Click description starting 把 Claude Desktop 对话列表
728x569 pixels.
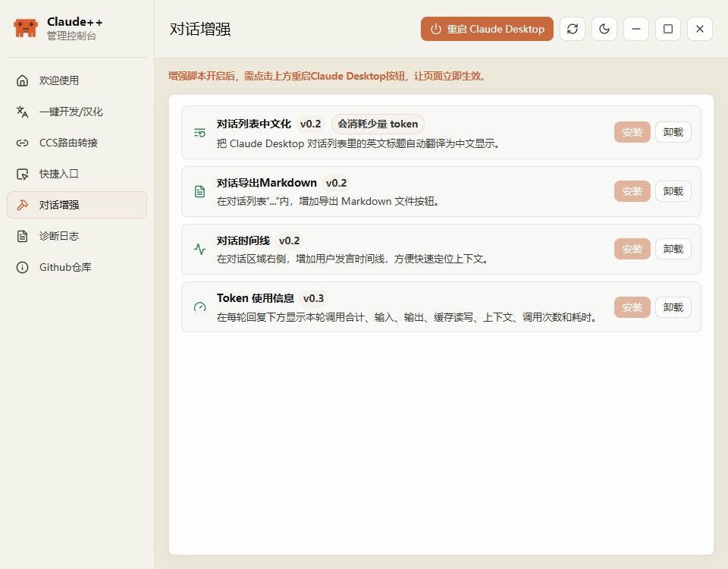click(359, 143)
